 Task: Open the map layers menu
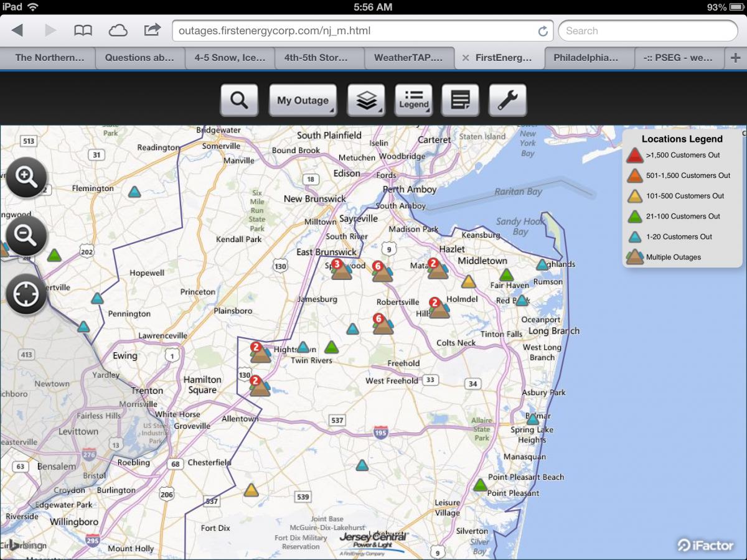[x=366, y=100]
